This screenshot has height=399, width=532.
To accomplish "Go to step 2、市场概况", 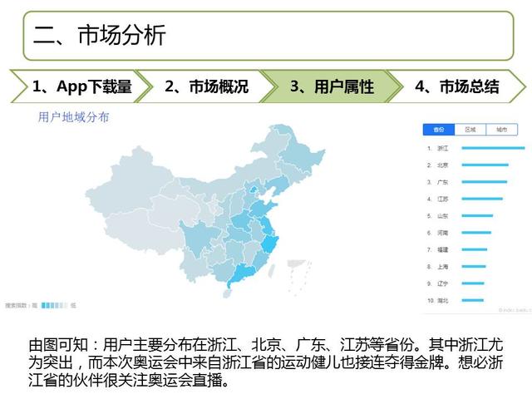I will click(207, 86).
